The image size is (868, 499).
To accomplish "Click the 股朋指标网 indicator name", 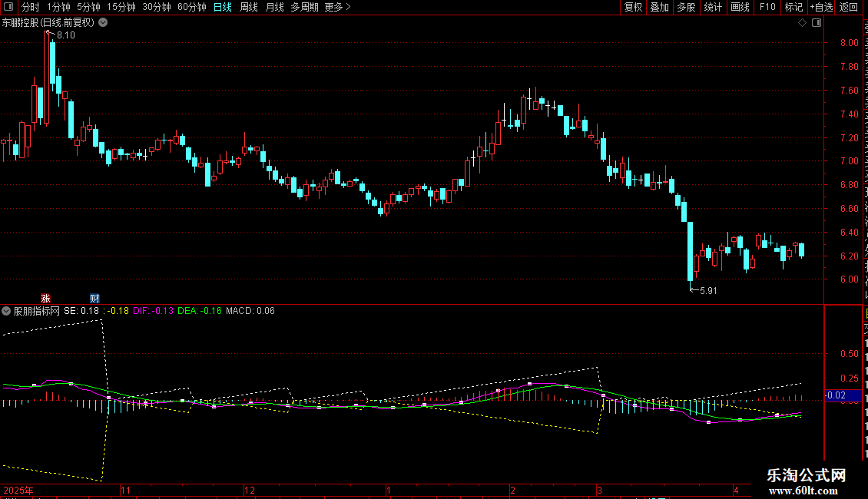I will (x=37, y=311).
